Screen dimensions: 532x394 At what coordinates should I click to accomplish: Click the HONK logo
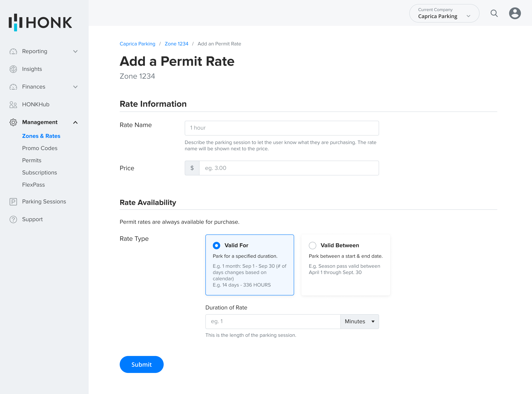pos(40,22)
